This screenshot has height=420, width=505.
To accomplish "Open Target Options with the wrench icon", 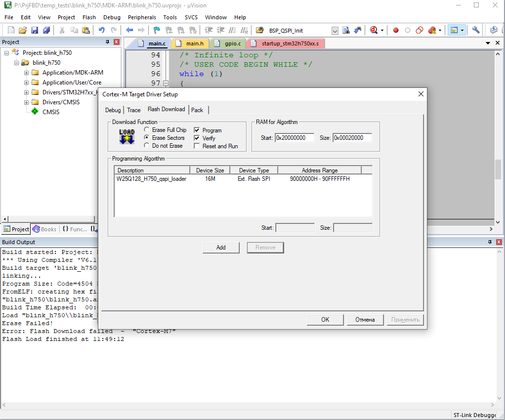I will pyautogui.click(x=475, y=30).
